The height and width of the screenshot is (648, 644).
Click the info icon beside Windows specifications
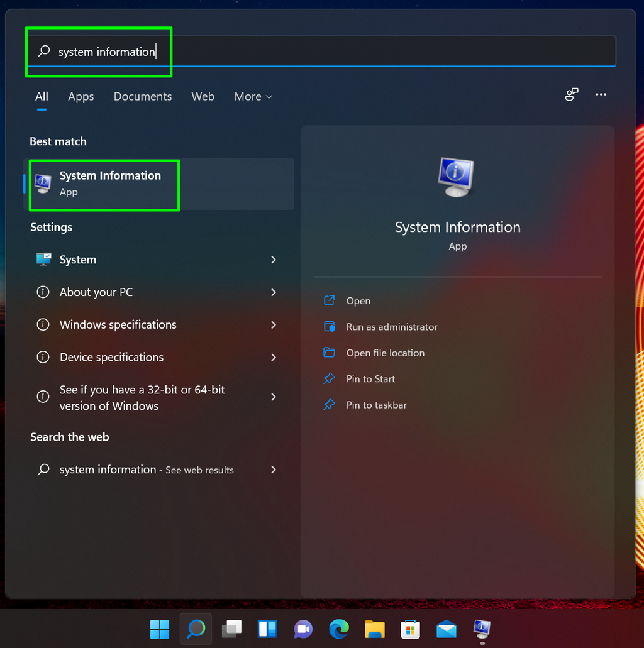point(43,324)
